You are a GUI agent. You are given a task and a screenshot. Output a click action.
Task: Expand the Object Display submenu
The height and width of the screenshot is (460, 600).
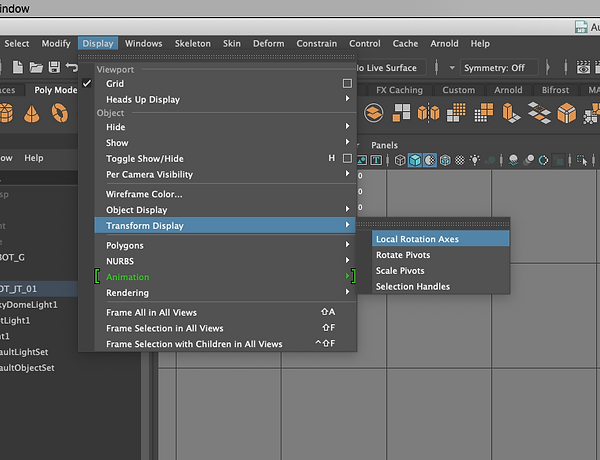tap(225, 210)
